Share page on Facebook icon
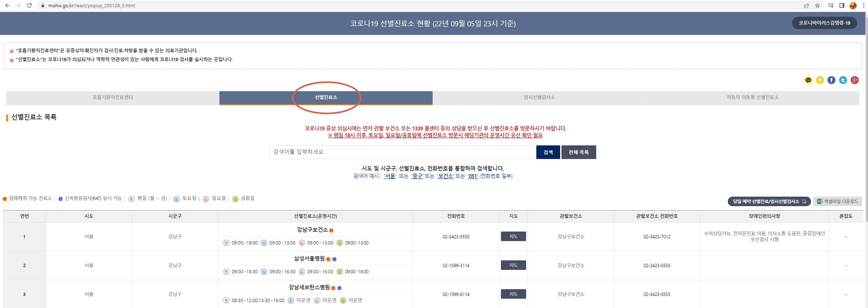The image size is (868, 308). [x=831, y=80]
